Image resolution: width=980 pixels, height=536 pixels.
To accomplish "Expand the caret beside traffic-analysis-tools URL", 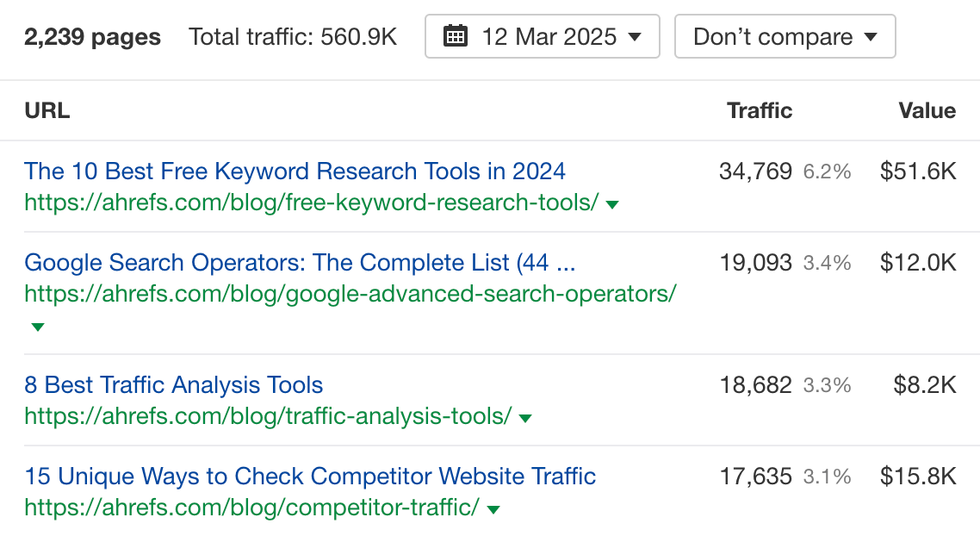I will pos(524,417).
